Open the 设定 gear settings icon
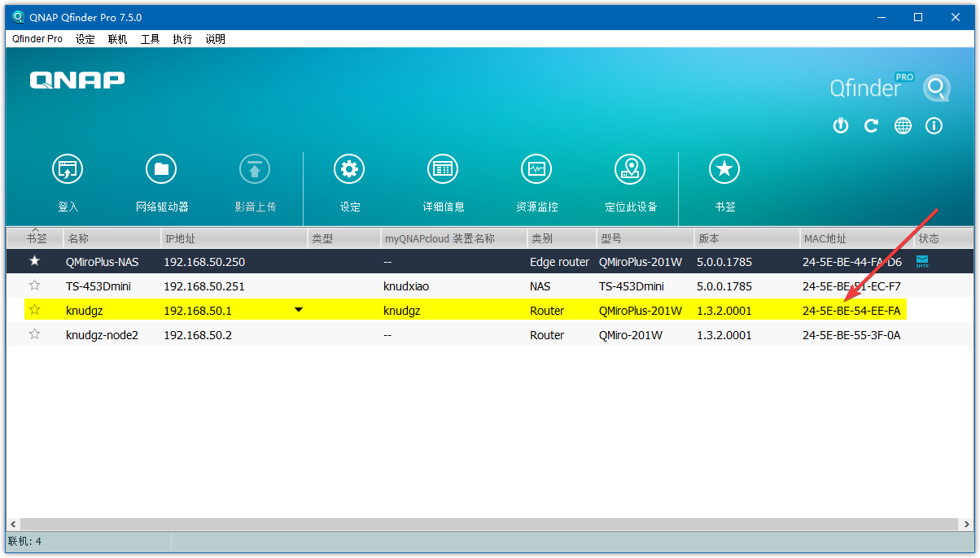The image size is (980, 558). (349, 169)
